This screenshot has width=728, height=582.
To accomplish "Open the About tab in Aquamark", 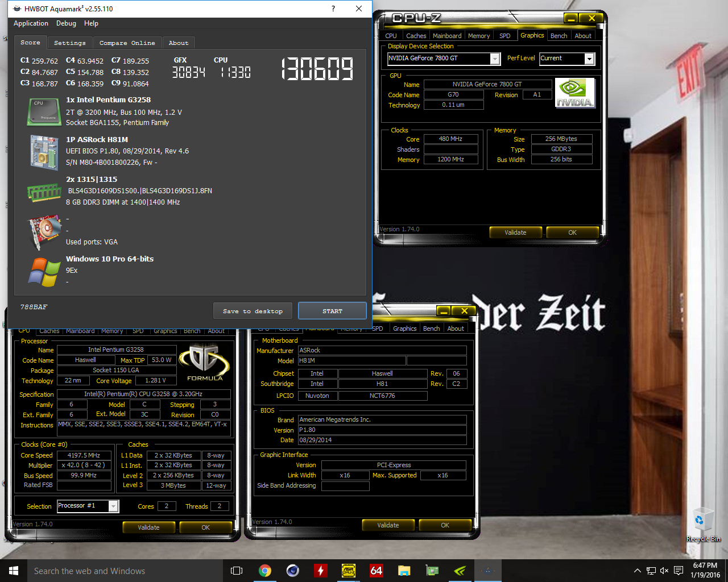I will point(179,43).
